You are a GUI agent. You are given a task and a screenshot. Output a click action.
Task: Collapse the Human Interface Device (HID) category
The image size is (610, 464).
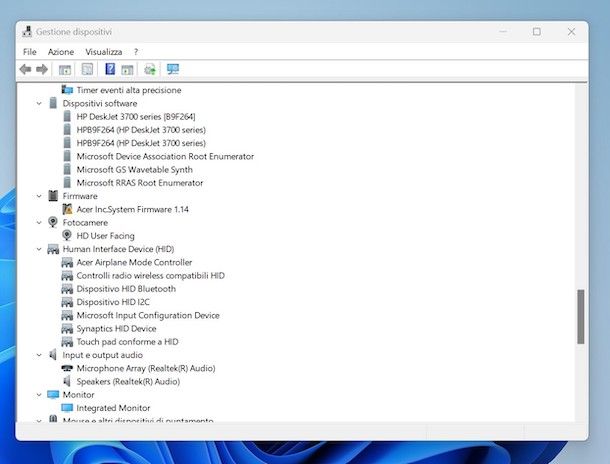click(39, 249)
